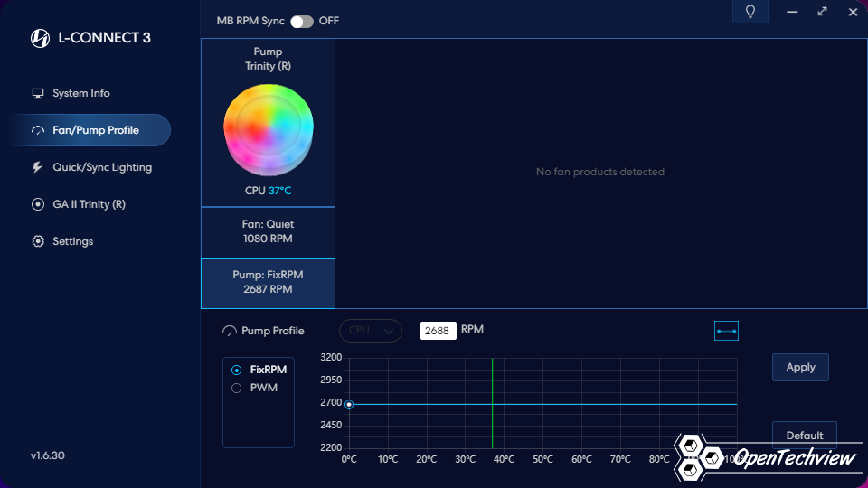Click the System Info monitor icon
The image size is (868, 488).
tap(38, 93)
